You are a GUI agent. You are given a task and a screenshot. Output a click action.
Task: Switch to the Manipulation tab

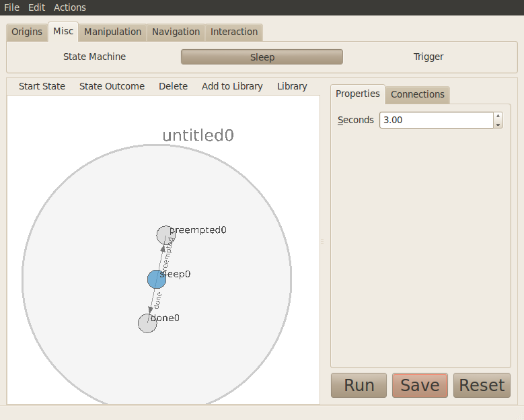[x=112, y=32]
